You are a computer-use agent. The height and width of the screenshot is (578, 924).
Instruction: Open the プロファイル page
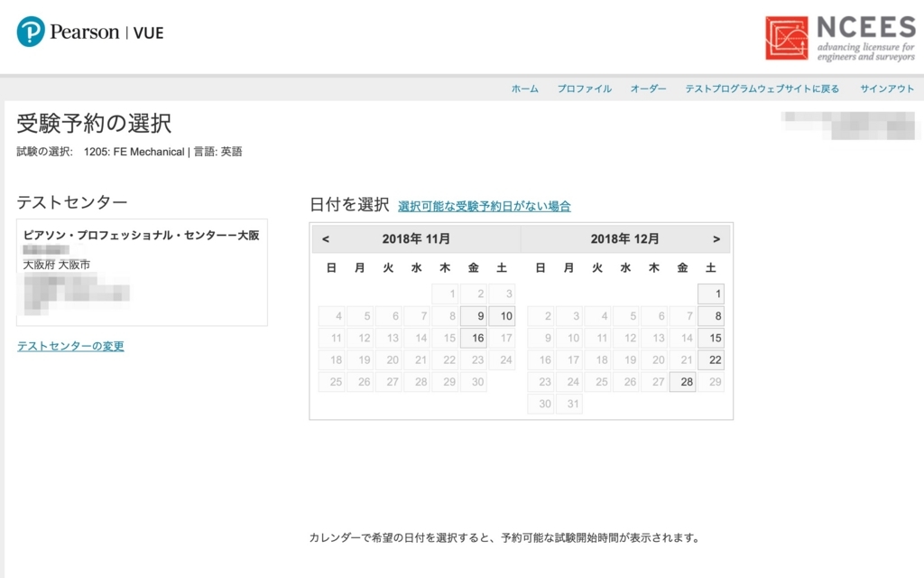point(584,89)
